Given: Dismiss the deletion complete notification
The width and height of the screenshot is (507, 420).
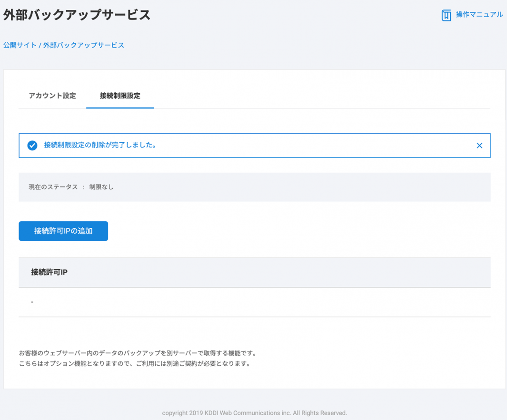Looking at the screenshot, I should coord(479,146).
